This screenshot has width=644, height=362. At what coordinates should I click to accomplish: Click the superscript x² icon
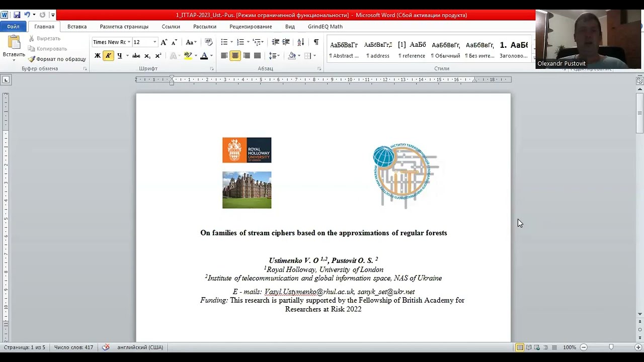pos(158,56)
